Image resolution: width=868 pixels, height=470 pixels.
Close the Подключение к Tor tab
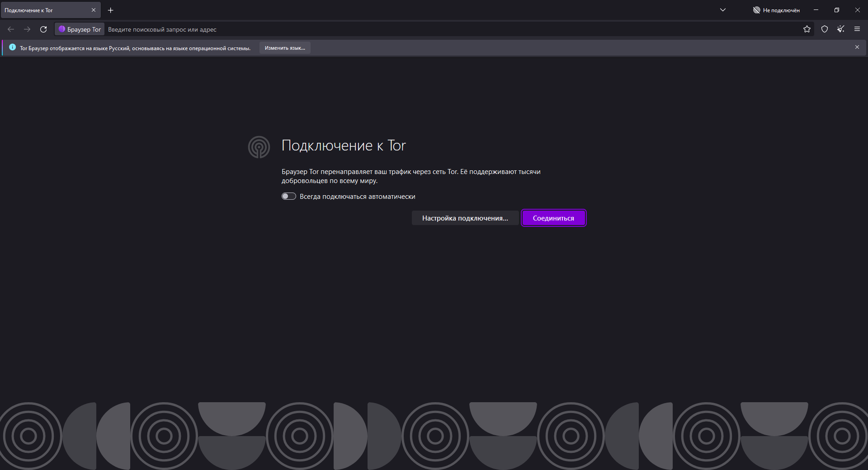click(x=94, y=10)
